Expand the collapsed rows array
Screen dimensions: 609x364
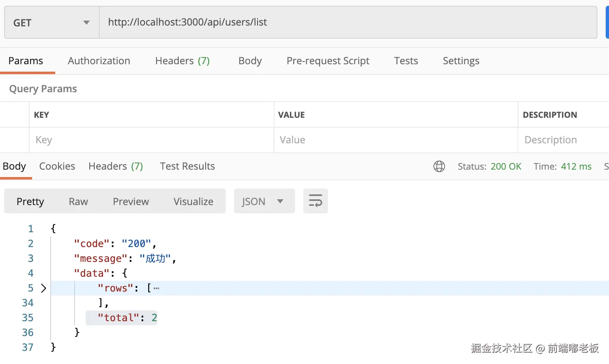point(44,288)
